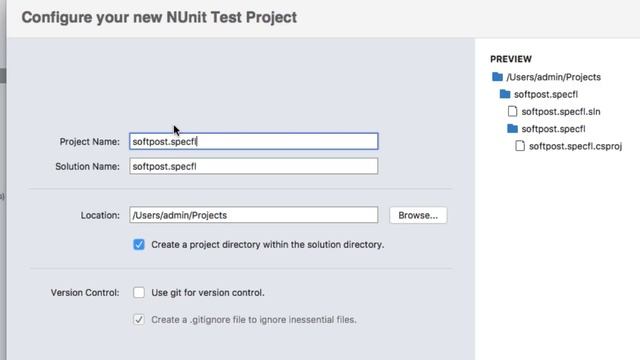Select softpost.specfl.csproj in the preview tree
The image size is (640, 360).
click(x=576, y=146)
